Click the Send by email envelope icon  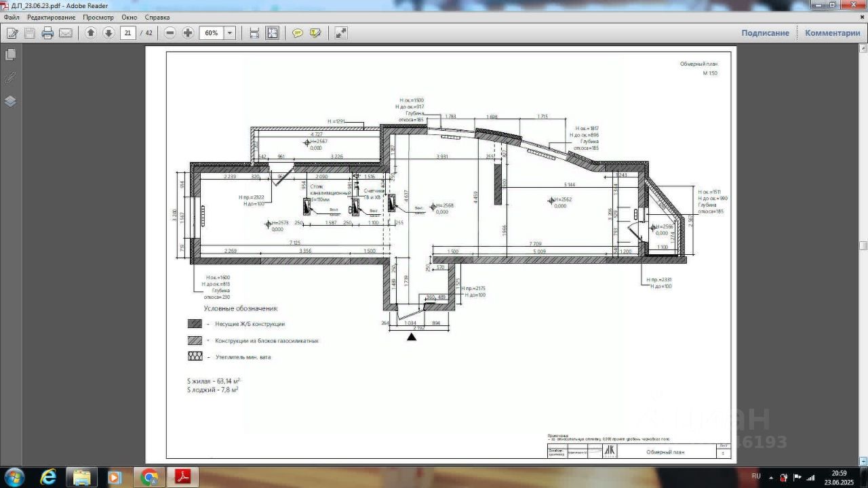tap(66, 33)
